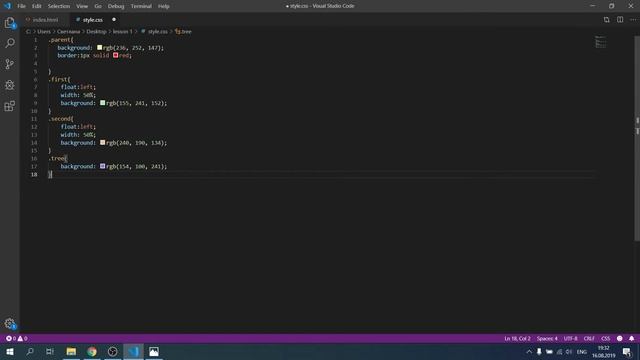640x360 pixels.
Task: Open the More Actions ellipsis menu
Action: [x=633, y=20]
